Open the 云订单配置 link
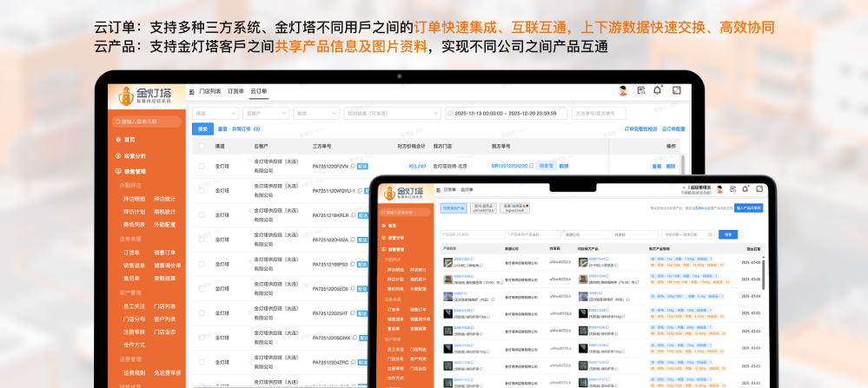The height and width of the screenshot is (388, 868). [x=673, y=128]
